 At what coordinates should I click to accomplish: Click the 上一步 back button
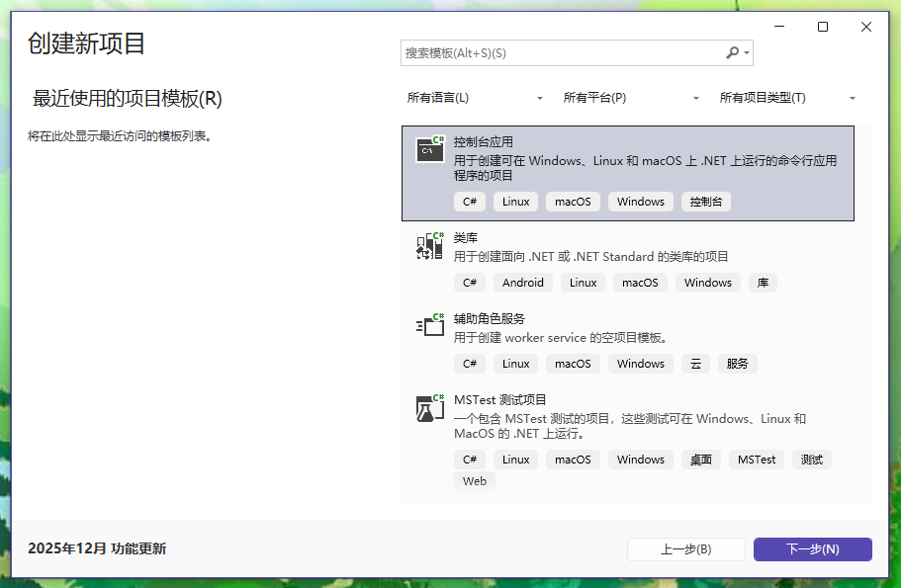coord(686,548)
